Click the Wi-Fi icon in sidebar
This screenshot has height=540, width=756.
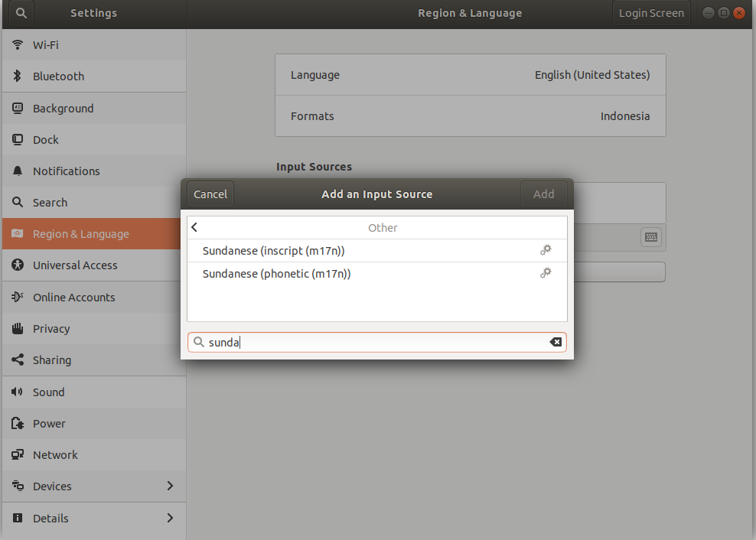(18, 45)
